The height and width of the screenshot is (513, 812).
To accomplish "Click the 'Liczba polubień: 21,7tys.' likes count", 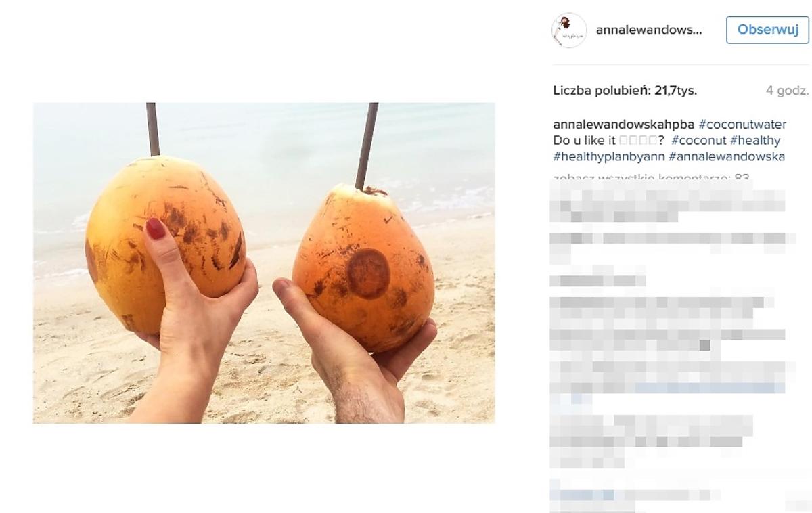I will [625, 90].
